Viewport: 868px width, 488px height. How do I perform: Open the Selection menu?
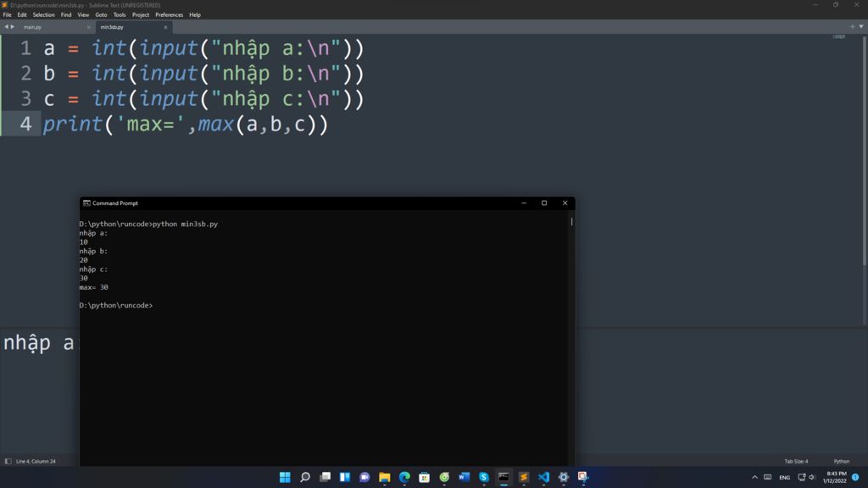(x=44, y=15)
